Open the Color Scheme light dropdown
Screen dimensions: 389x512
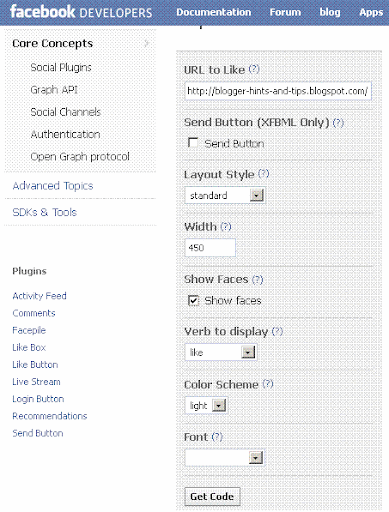pyautogui.click(x=206, y=405)
